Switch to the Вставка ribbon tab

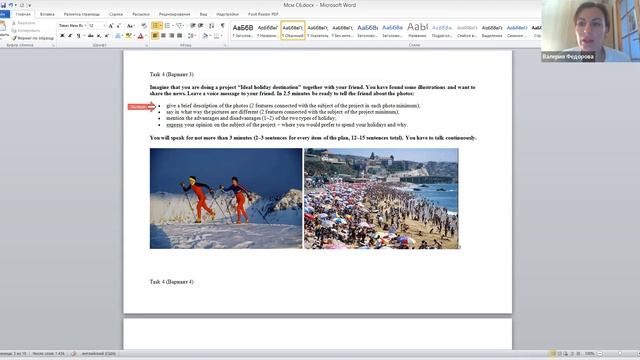pos(47,14)
